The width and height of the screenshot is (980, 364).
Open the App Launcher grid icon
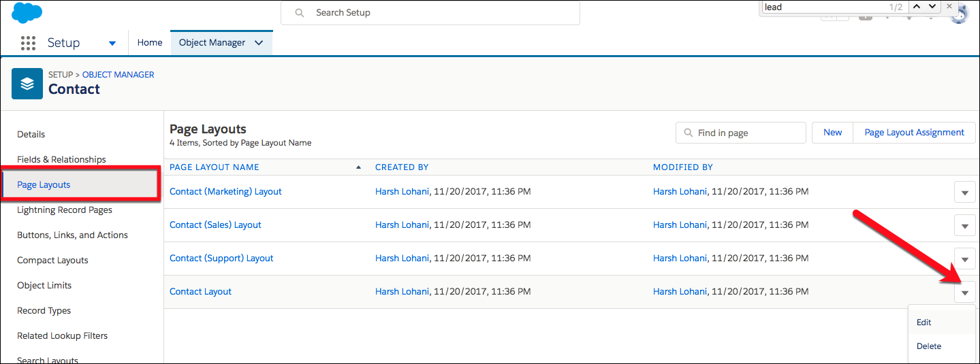[x=28, y=43]
